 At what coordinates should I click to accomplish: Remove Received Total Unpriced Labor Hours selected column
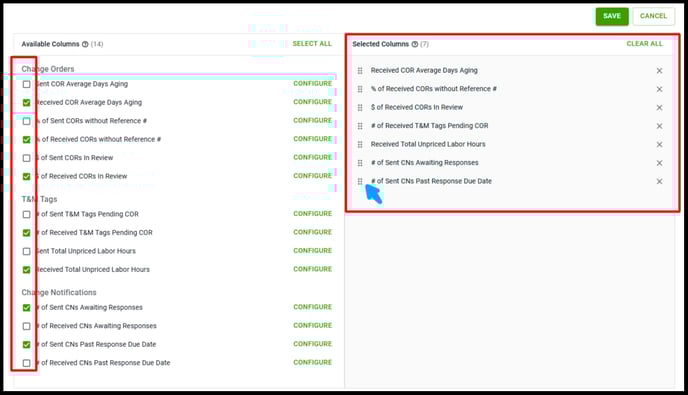(659, 144)
